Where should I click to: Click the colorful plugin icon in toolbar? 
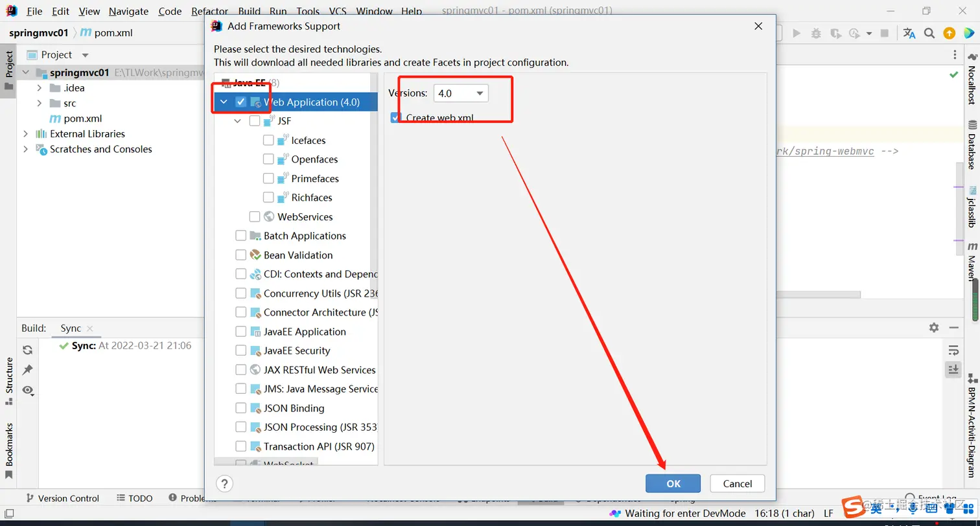click(x=968, y=33)
